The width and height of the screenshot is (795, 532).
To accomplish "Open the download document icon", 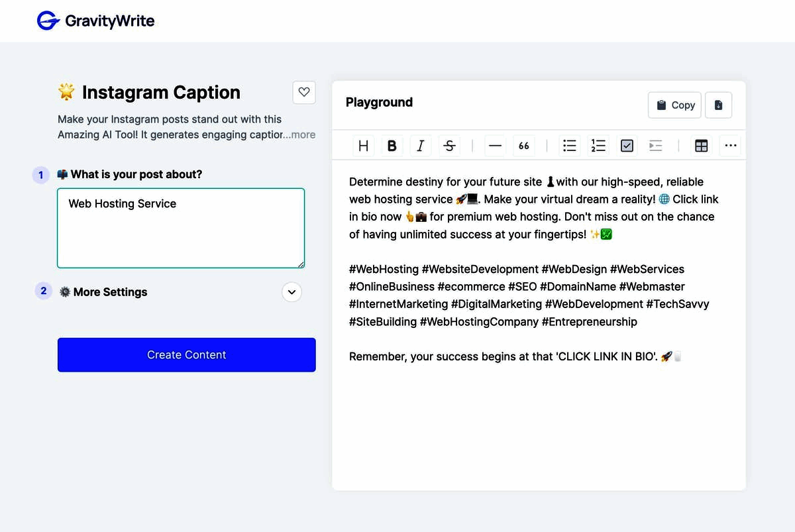I will tap(719, 105).
